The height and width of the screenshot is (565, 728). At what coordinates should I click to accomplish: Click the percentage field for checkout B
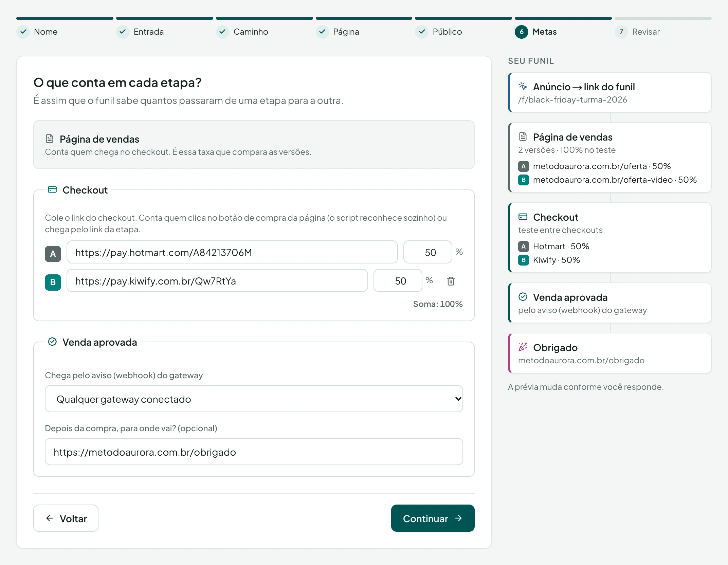(398, 280)
